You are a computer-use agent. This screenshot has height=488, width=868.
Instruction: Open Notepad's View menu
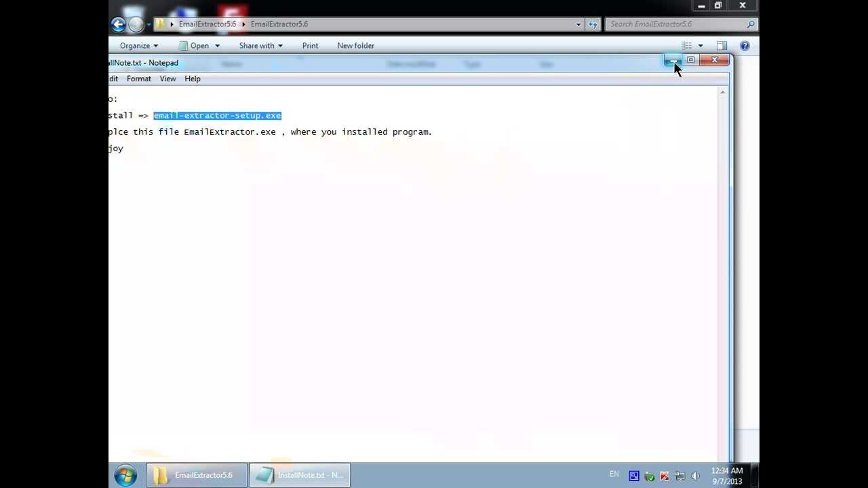click(x=167, y=79)
